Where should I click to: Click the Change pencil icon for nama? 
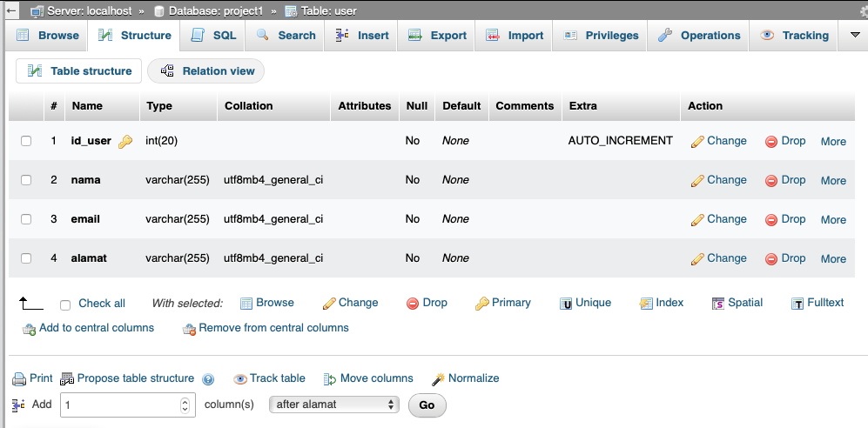(x=697, y=181)
